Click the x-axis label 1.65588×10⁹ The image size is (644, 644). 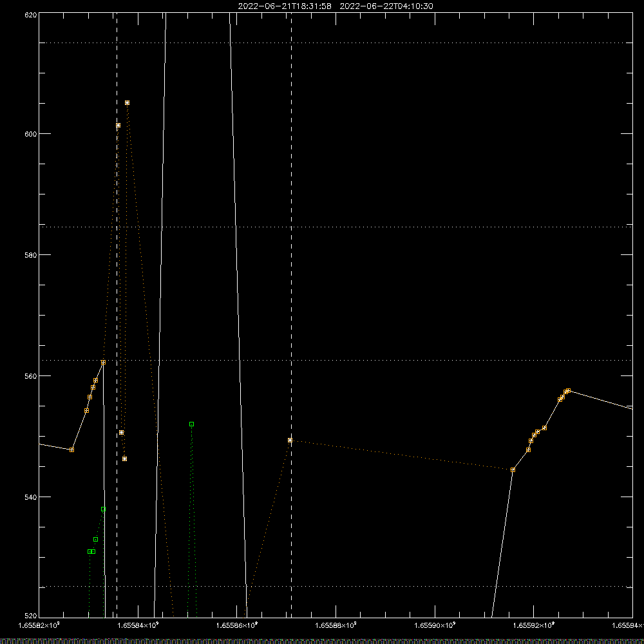click(x=336, y=625)
